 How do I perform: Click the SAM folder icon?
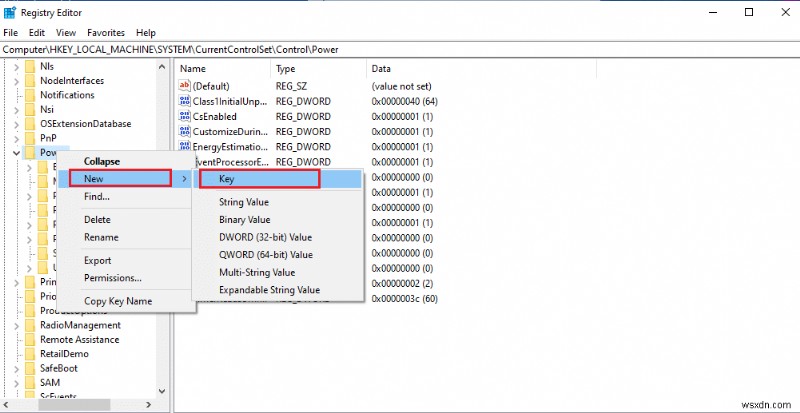[x=31, y=382]
